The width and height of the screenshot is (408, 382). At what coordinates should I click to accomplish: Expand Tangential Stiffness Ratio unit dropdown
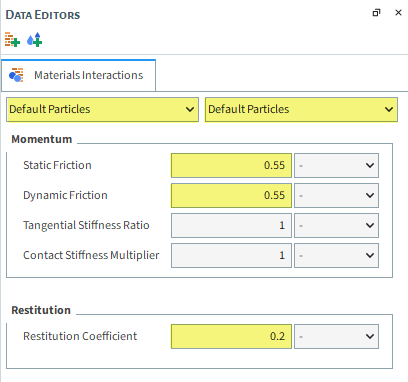336,225
